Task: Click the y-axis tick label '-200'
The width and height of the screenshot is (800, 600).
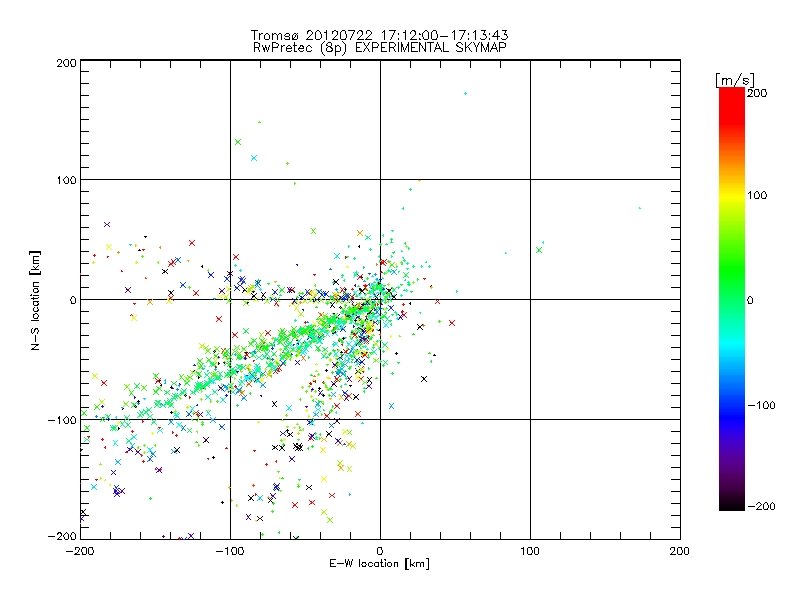Action: pyautogui.click(x=62, y=537)
